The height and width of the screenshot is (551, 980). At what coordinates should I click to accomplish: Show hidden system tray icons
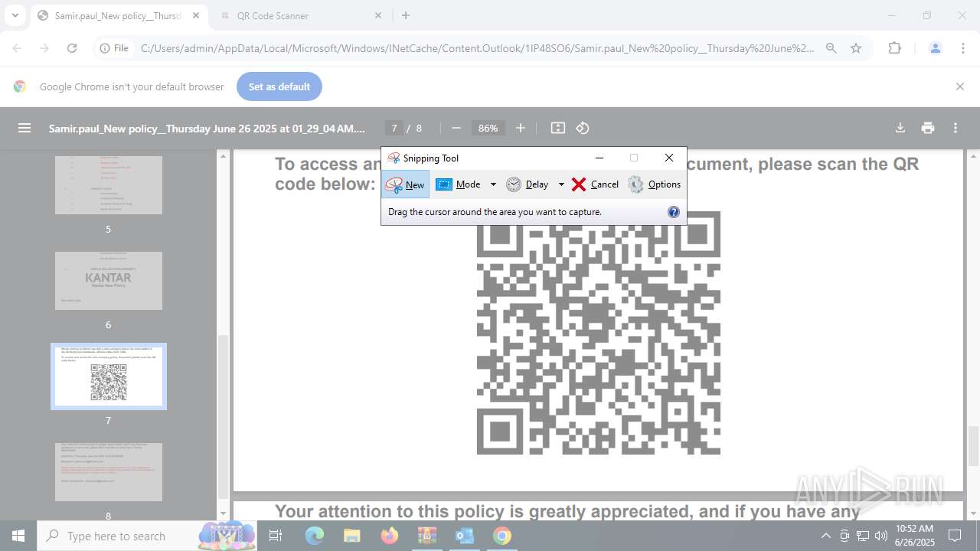[825, 536]
